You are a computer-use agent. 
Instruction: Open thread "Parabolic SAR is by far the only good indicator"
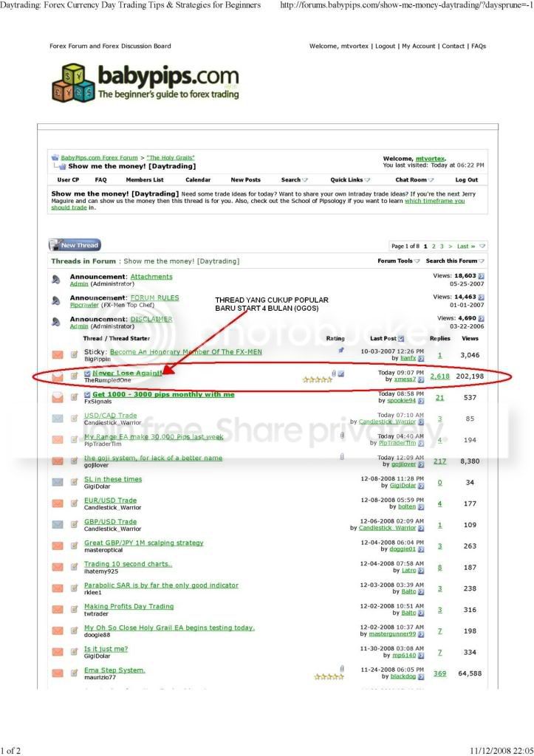pos(161,585)
